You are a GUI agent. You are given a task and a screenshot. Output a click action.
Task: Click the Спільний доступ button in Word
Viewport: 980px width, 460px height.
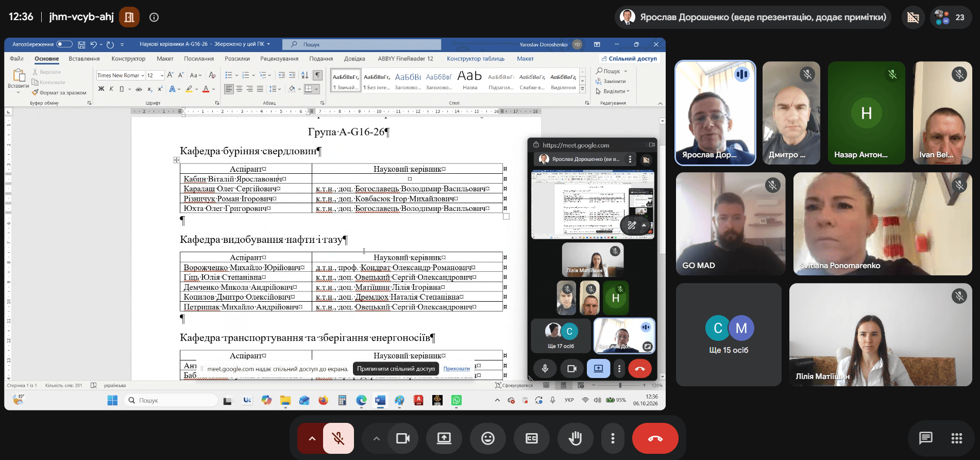[x=629, y=59]
